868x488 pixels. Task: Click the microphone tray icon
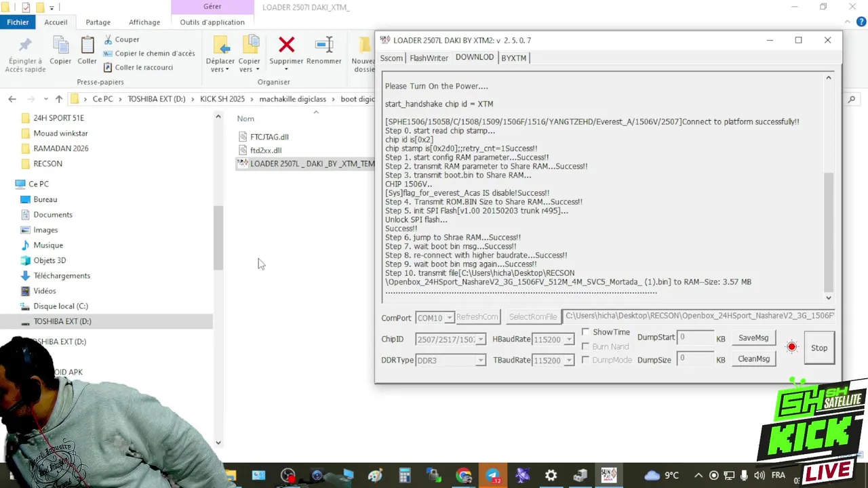(x=745, y=475)
